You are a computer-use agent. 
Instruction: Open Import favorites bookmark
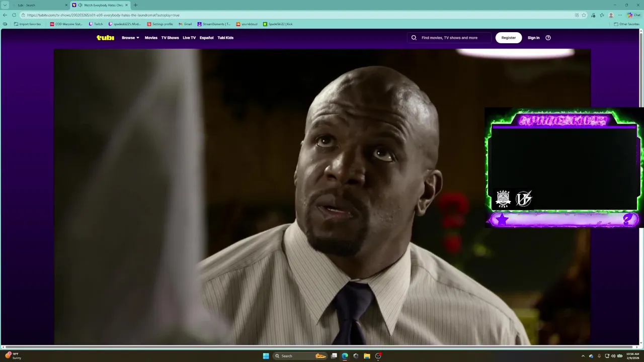coord(28,24)
